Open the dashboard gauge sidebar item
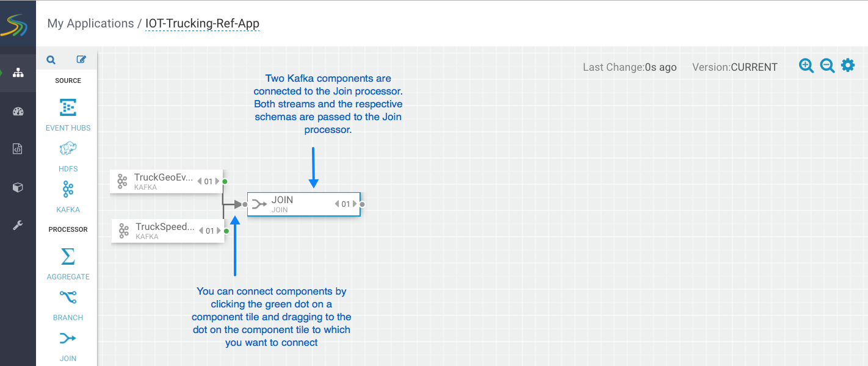This screenshot has width=868, height=366. pyautogui.click(x=18, y=111)
